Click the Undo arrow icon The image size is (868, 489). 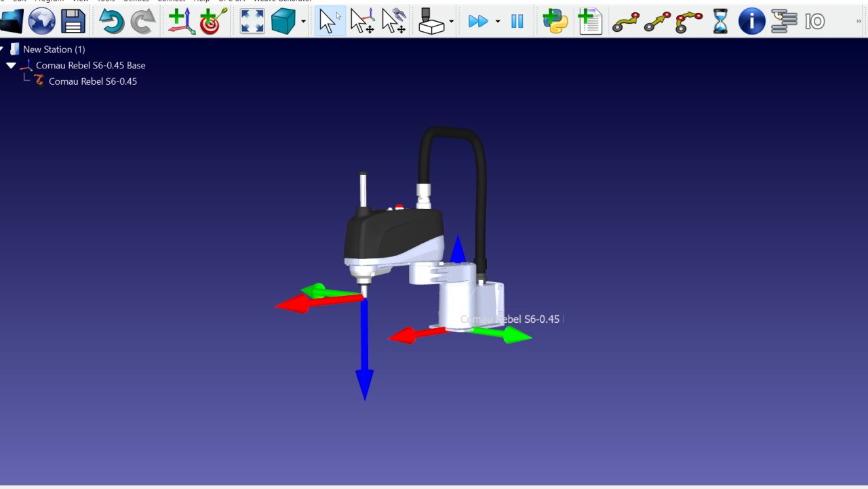(111, 21)
